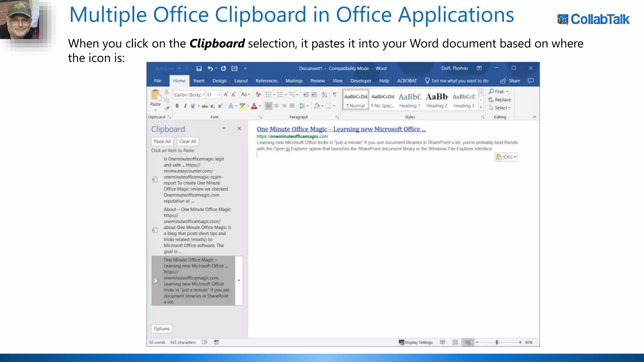Click the Paste All button
The width and height of the screenshot is (644, 362).
click(162, 141)
